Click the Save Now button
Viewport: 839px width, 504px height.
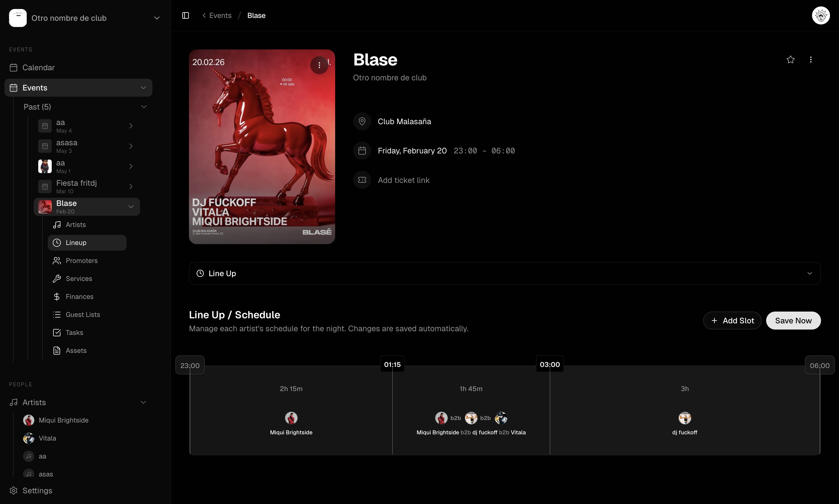pos(793,321)
